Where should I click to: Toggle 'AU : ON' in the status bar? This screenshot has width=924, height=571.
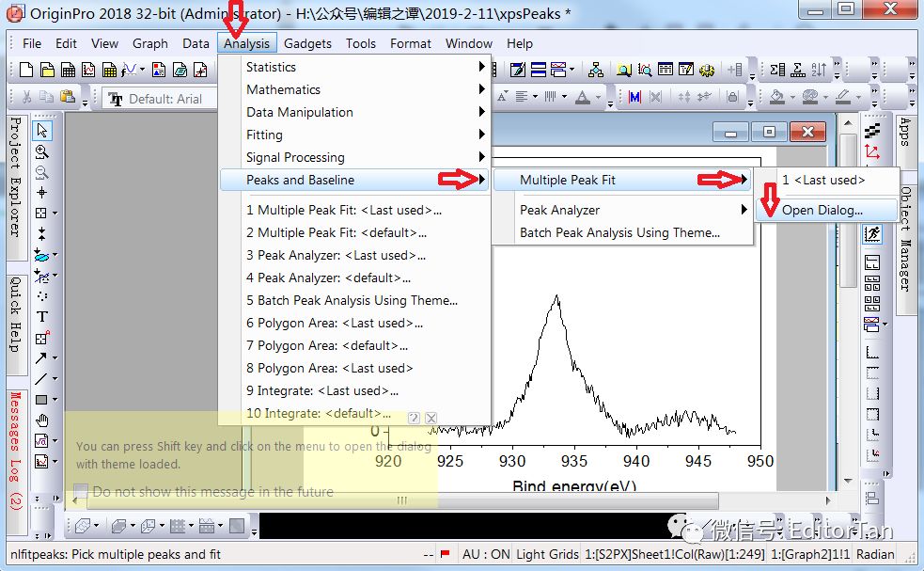[486, 554]
